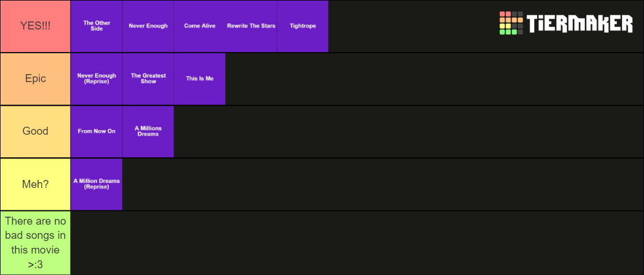Image resolution: width=644 pixels, height=275 pixels.
Task: Click the orange Epic tier label
Action: (x=36, y=79)
